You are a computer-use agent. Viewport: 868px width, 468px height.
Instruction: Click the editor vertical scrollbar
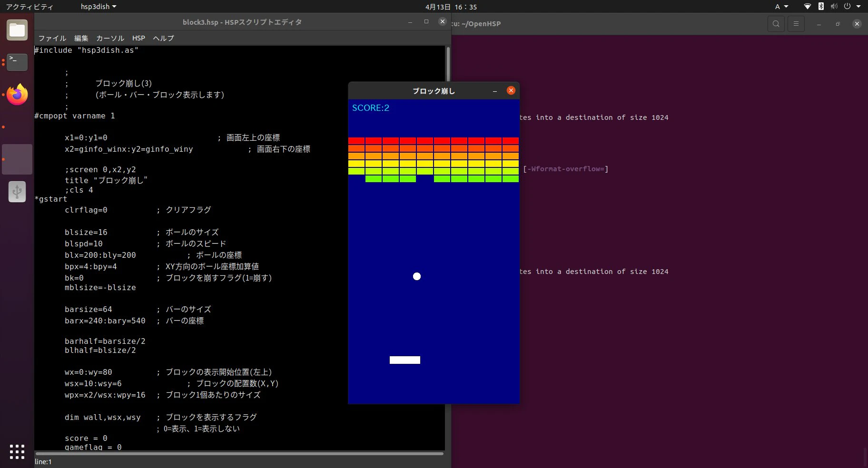[448, 64]
